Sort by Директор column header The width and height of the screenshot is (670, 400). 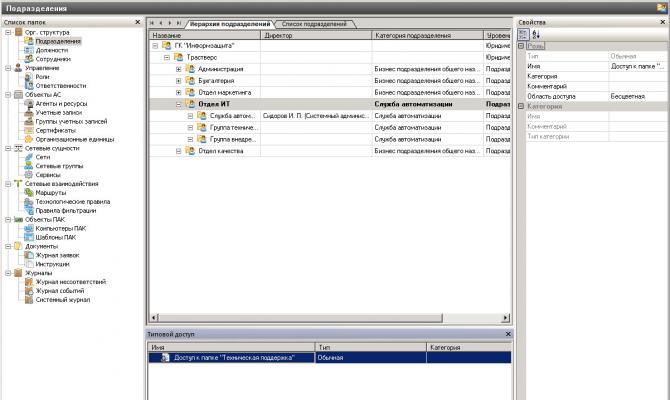[x=316, y=35]
